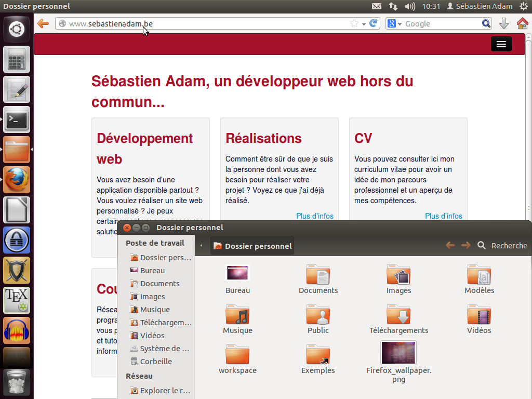
Task: Open the Sébastien Adam user menu
Action: [x=480, y=6]
